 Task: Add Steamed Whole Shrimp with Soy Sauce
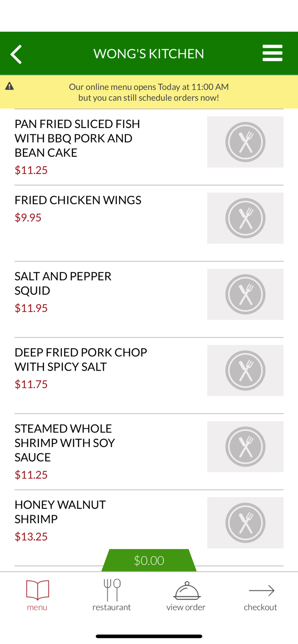[x=65, y=443]
